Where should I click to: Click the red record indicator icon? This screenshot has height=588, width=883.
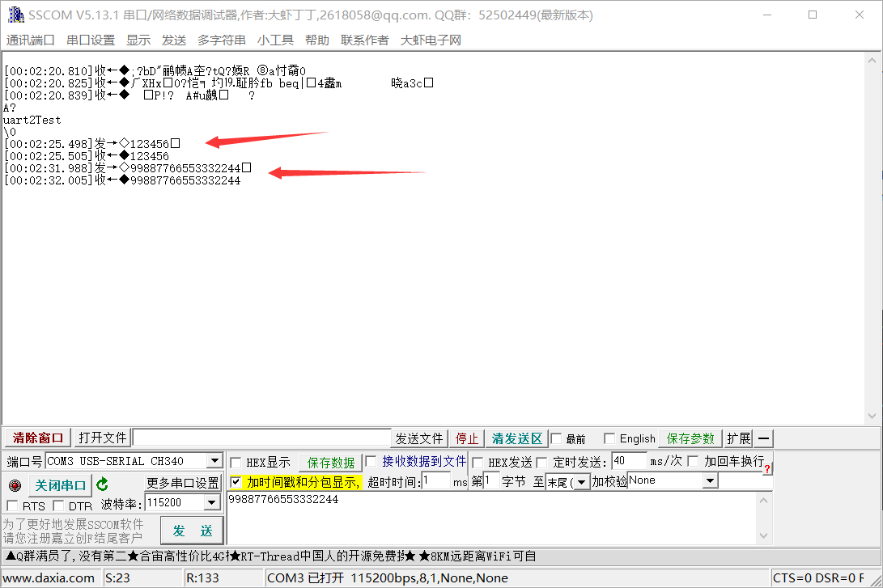click(15, 485)
